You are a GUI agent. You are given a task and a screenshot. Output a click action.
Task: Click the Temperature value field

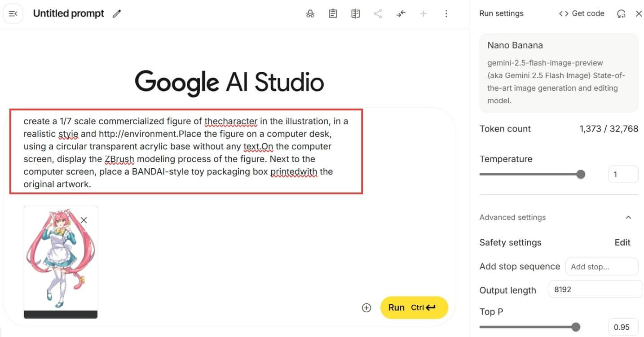point(623,174)
